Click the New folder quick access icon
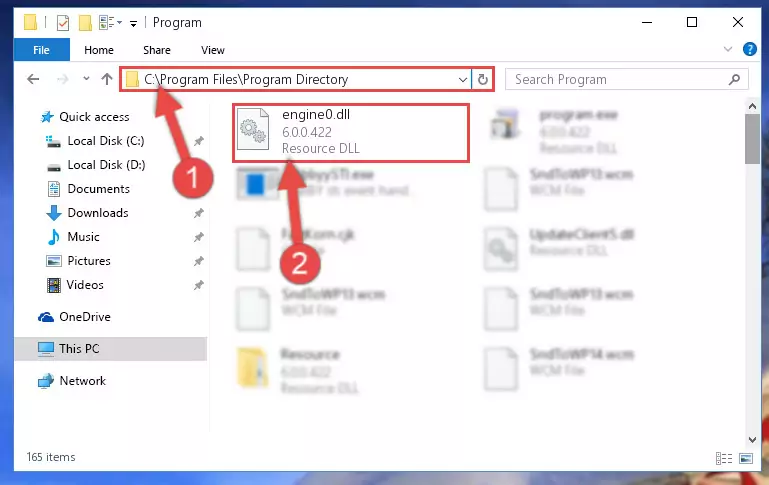769x485 pixels. 85,23
